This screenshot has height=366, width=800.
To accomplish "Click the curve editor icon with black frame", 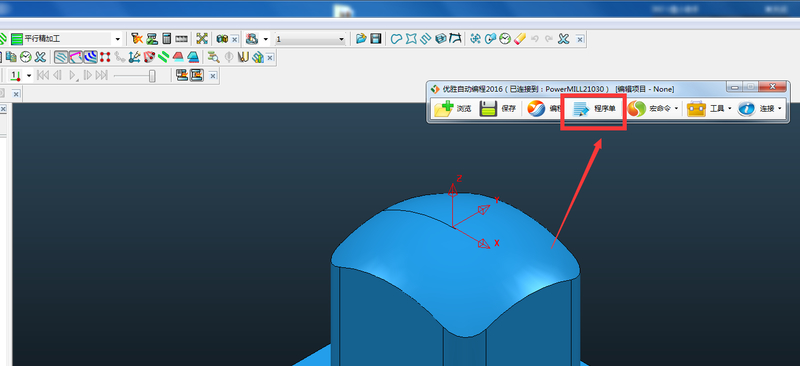I will (x=456, y=38).
